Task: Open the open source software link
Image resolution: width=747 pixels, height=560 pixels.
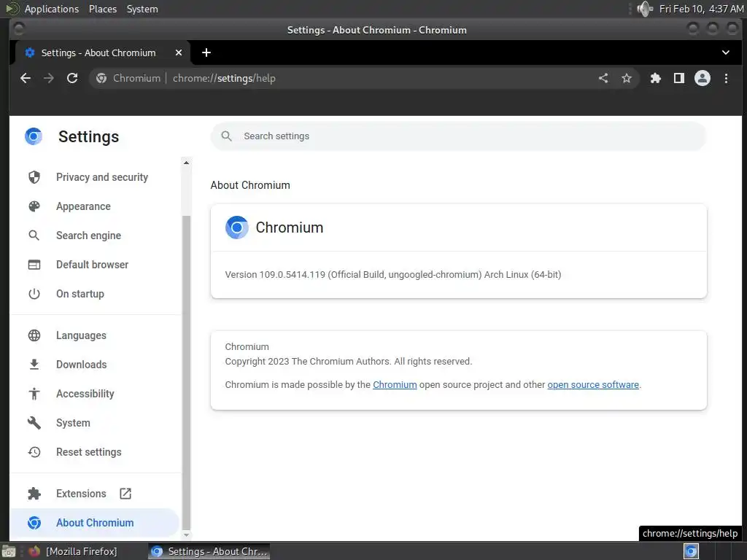Action: click(x=593, y=385)
